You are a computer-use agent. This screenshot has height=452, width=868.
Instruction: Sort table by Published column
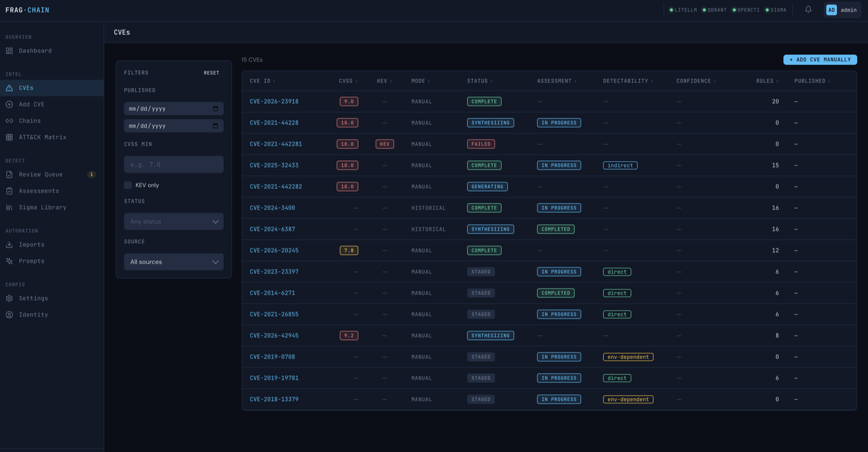click(812, 81)
